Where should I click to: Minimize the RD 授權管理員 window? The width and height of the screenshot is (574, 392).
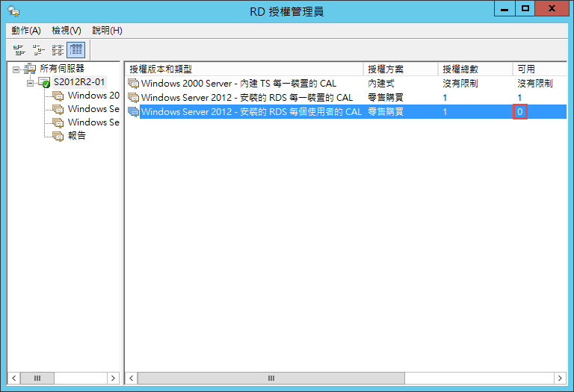(504, 8)
